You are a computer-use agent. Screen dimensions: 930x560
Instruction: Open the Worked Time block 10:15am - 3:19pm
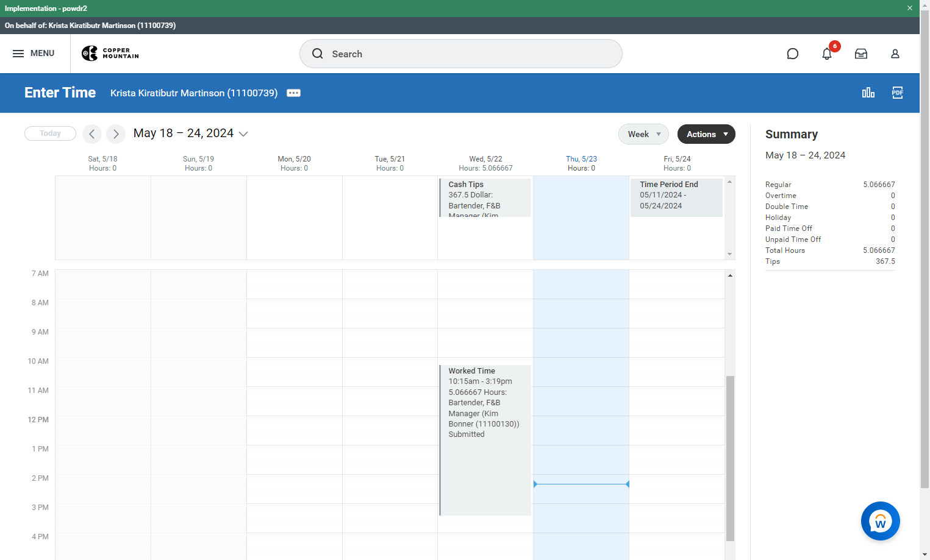coord(485,440)
